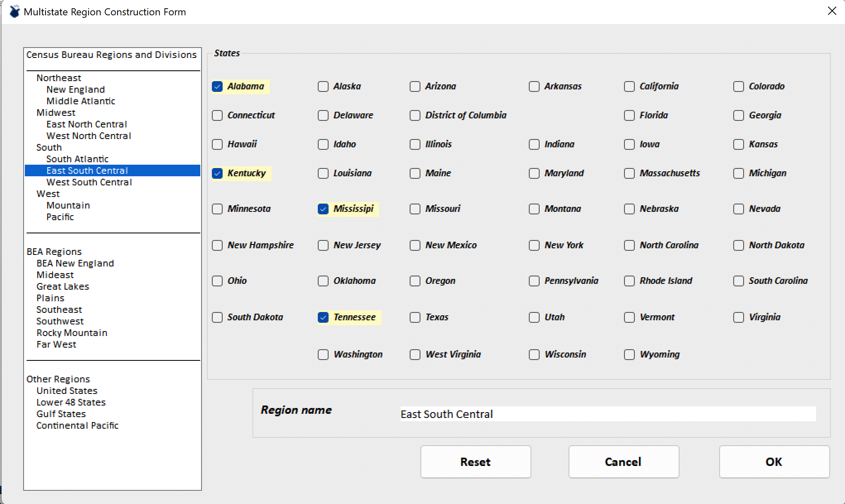Check the Hawaii checkbox
Screen dimensions: 845x504
point(217,144)
